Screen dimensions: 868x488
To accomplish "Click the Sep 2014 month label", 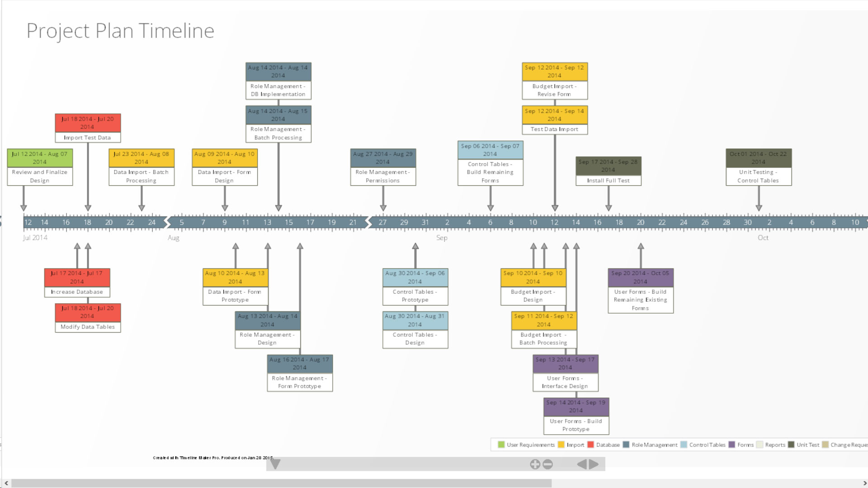I will 442,238.
